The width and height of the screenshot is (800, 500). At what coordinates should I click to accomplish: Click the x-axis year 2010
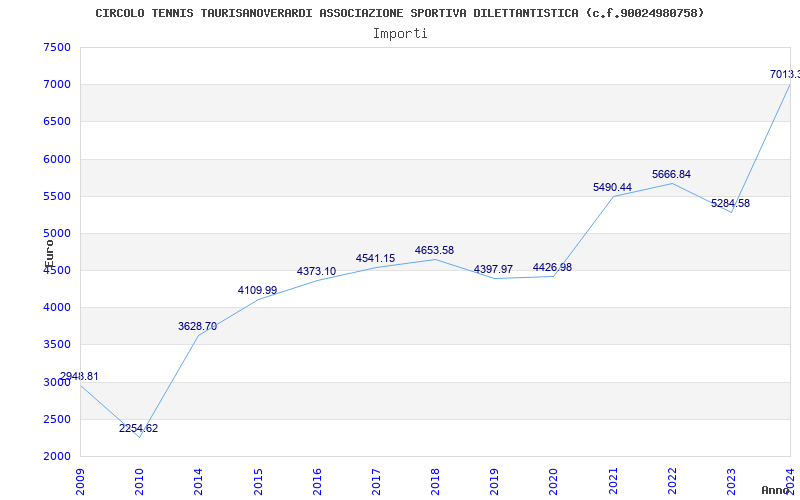tap(139, 482)
